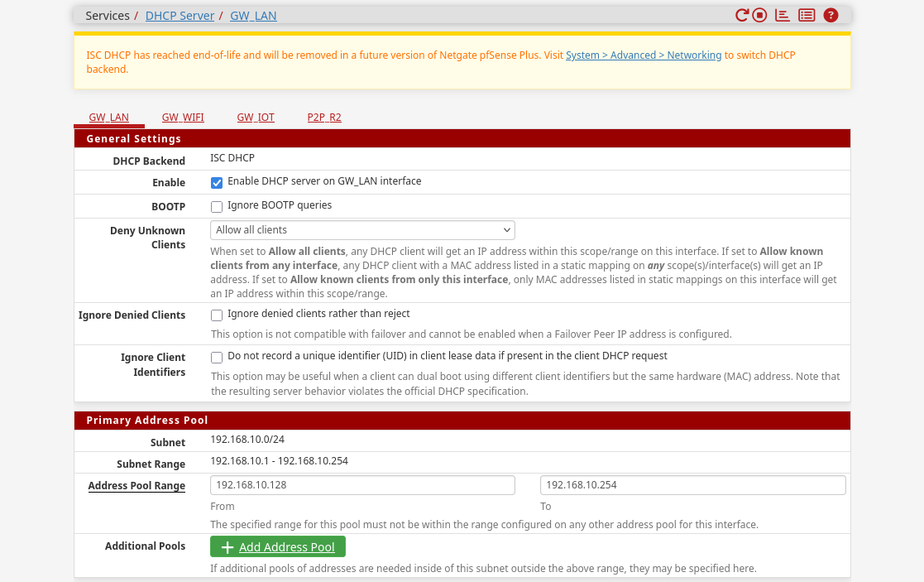This screenshot has height=582, width=924.
Task: Select the P2P_R2 tab
Action: [x=324, y=118]
